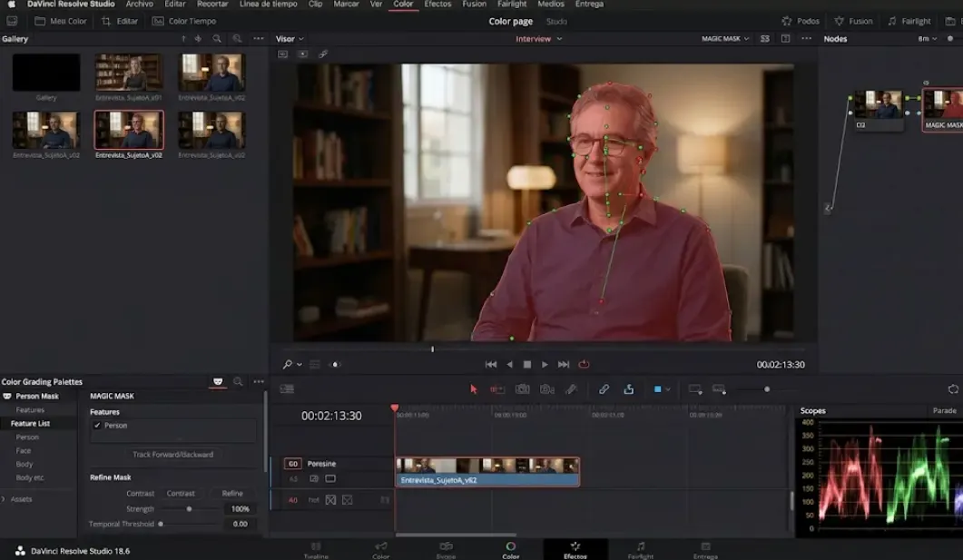
Task: Select the Entrevista_SujetoA_v01 still thumbnail
Action: click(129, 73)
